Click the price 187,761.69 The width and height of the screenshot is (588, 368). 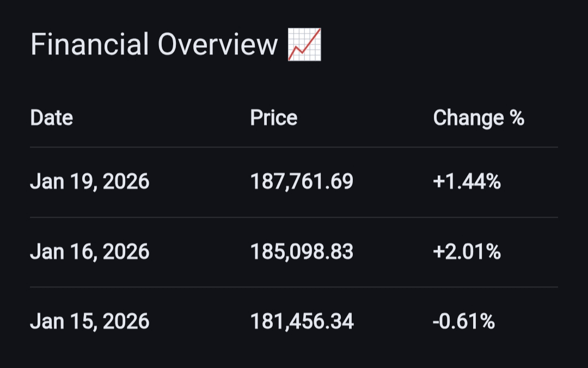point(302,182)
